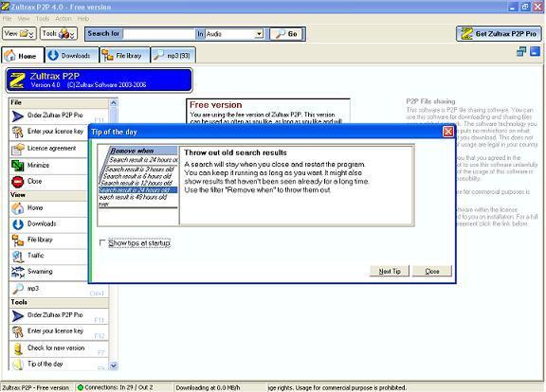Click the 'Connections: In 29 / Out 2' text

[118, 387]
